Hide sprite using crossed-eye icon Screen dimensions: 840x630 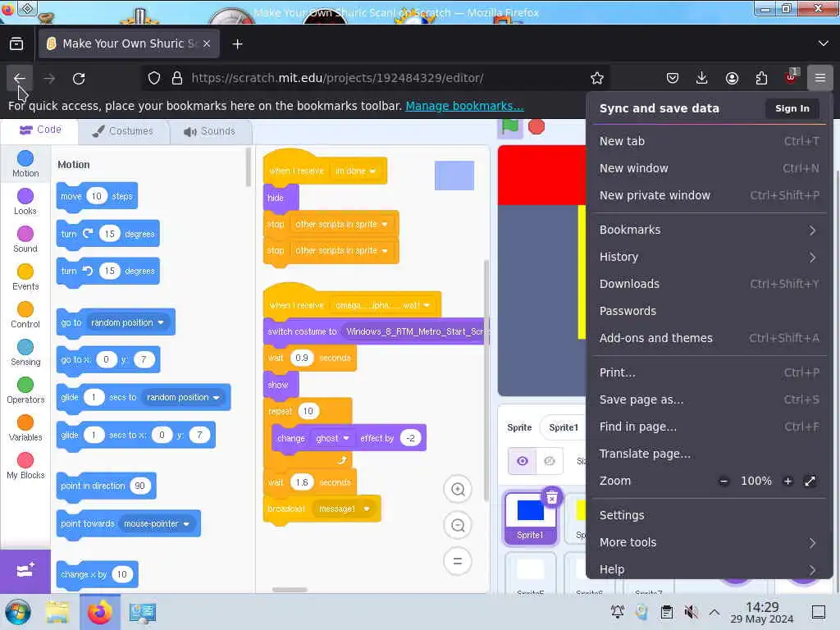pyautogui.click(x=550, y=461)
